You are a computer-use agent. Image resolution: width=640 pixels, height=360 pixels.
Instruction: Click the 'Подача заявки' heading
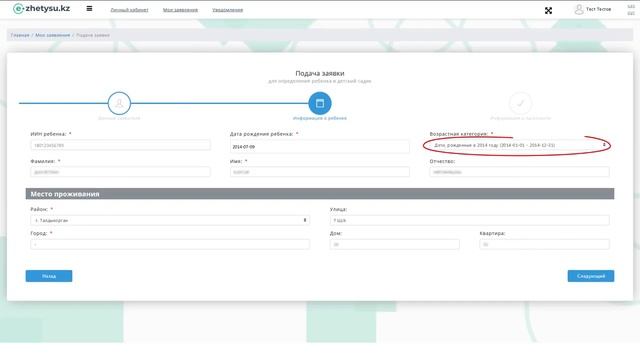[x=320, y=73]
